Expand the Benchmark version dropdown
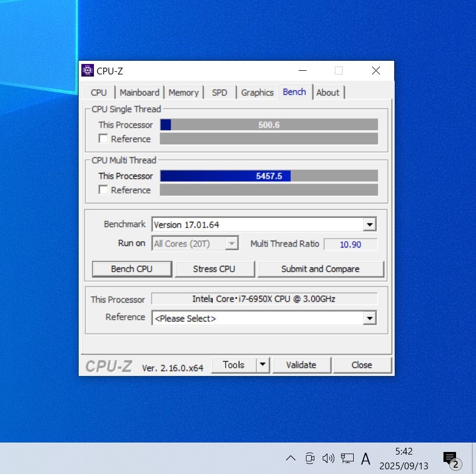Viewport: 476px width, 474px height. point(369,225)
